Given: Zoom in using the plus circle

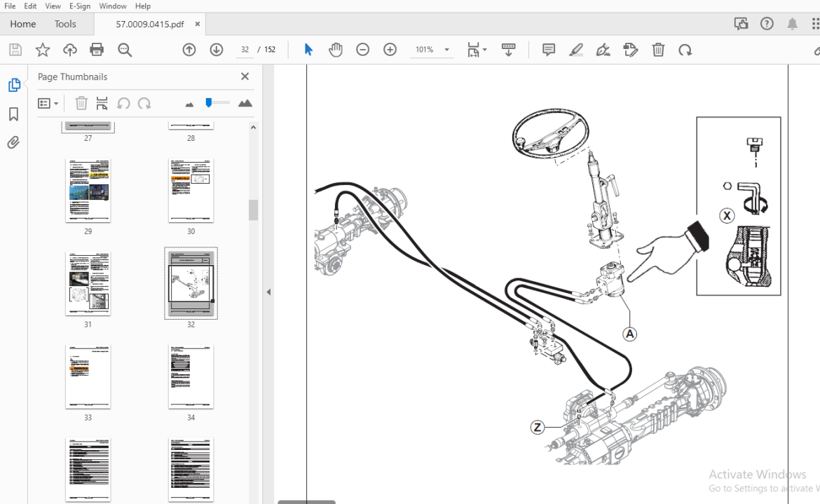Looking at the screenshot, I should (x=390, y=50).
